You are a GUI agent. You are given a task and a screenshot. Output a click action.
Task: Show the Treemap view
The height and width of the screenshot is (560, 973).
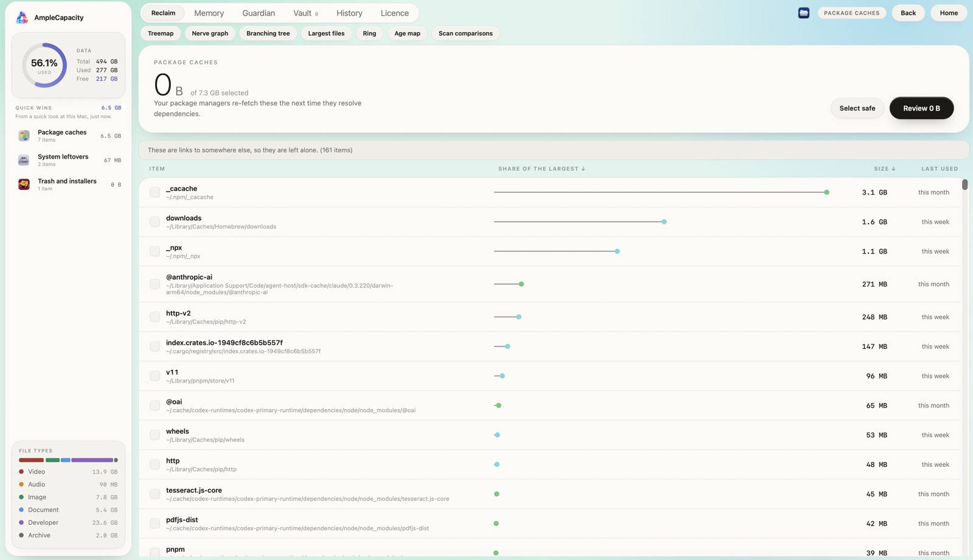click(x=161, y=33)
